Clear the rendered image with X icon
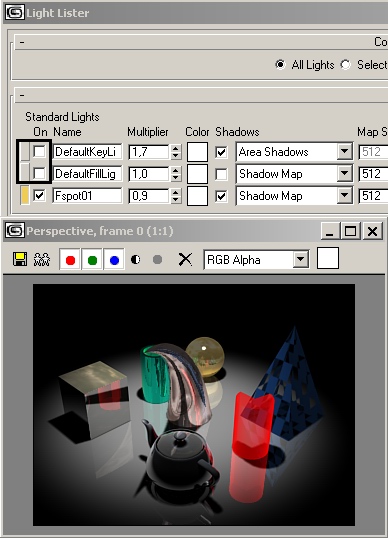This screenshot has width=388, height=538. (185, 259)
